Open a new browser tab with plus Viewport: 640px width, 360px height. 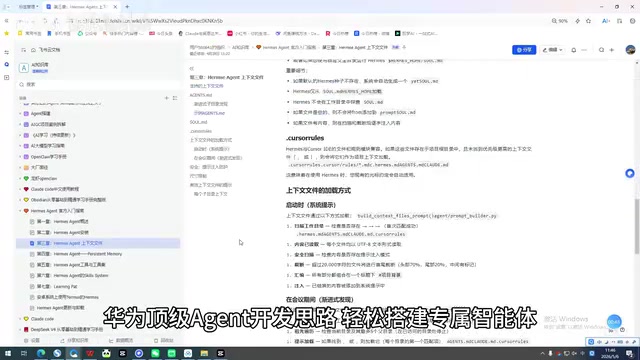pyautogui.click(x=127, y=7)
